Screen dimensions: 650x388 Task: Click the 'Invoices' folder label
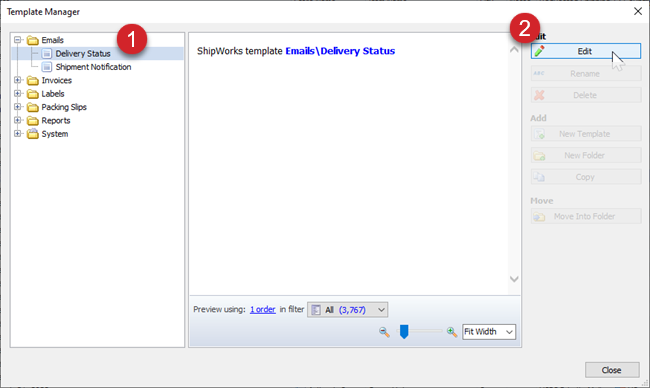(56, 80)
